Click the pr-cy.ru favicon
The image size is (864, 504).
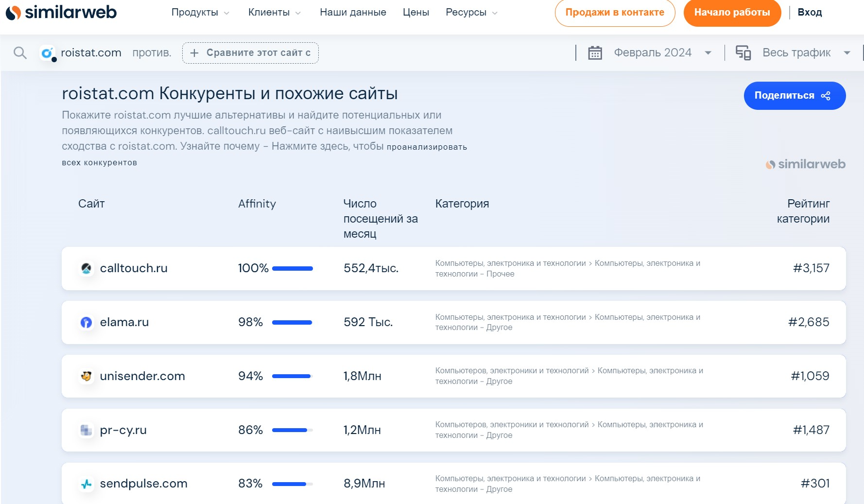[86, 430]
